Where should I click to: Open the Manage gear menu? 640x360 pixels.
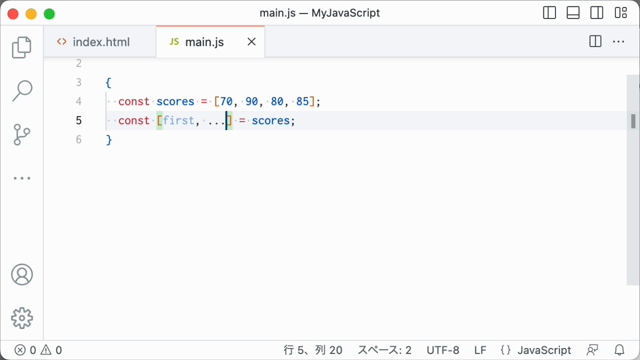tap(22, 318)
